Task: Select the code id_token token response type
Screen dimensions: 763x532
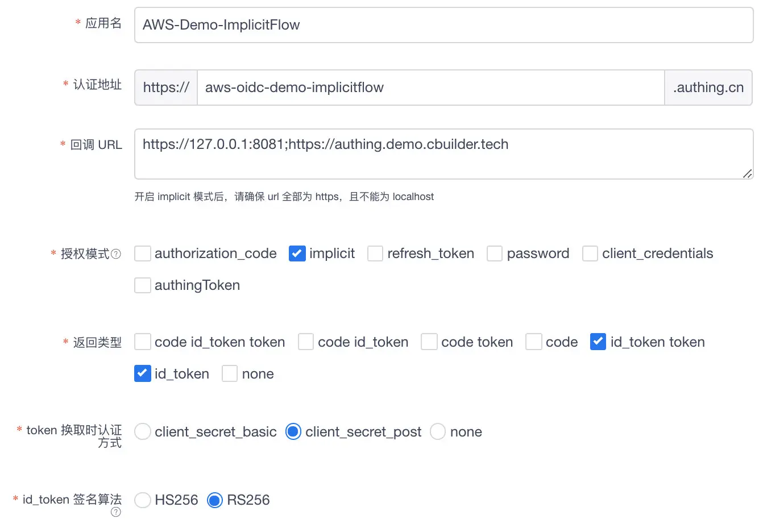Action: coord(143,342)
